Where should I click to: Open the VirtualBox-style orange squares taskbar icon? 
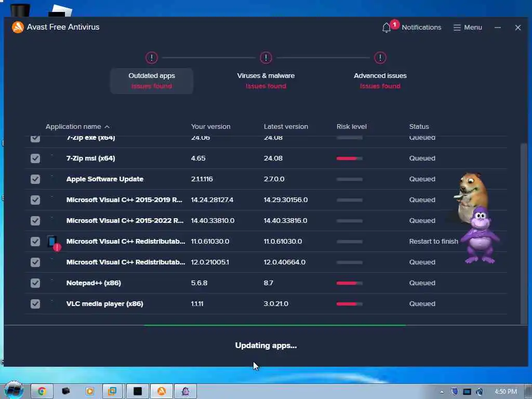[x=113, y=391]
